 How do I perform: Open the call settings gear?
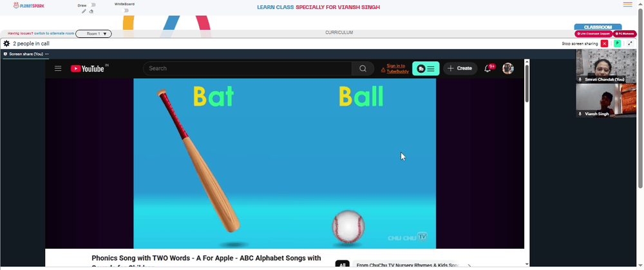(6, 43)
